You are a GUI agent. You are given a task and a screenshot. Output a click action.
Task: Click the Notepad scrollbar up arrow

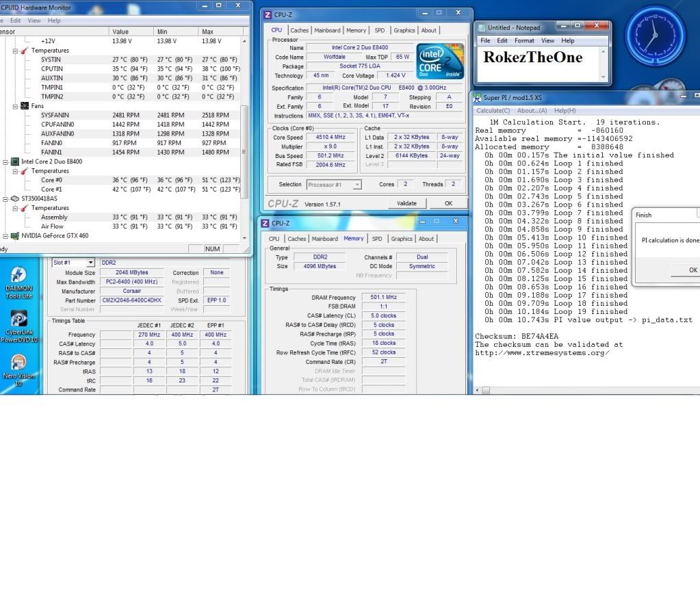point(603,52)
